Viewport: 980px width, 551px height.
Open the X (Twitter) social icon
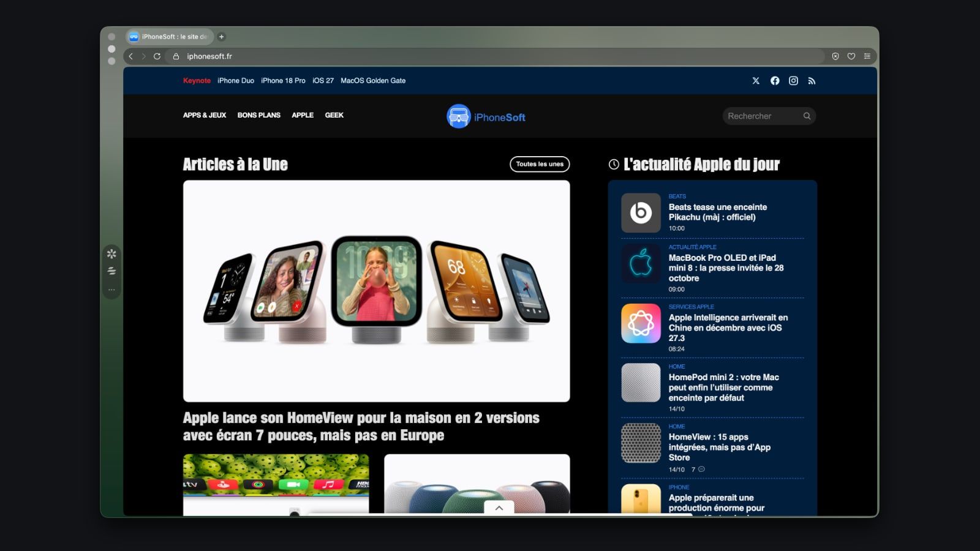756,81
